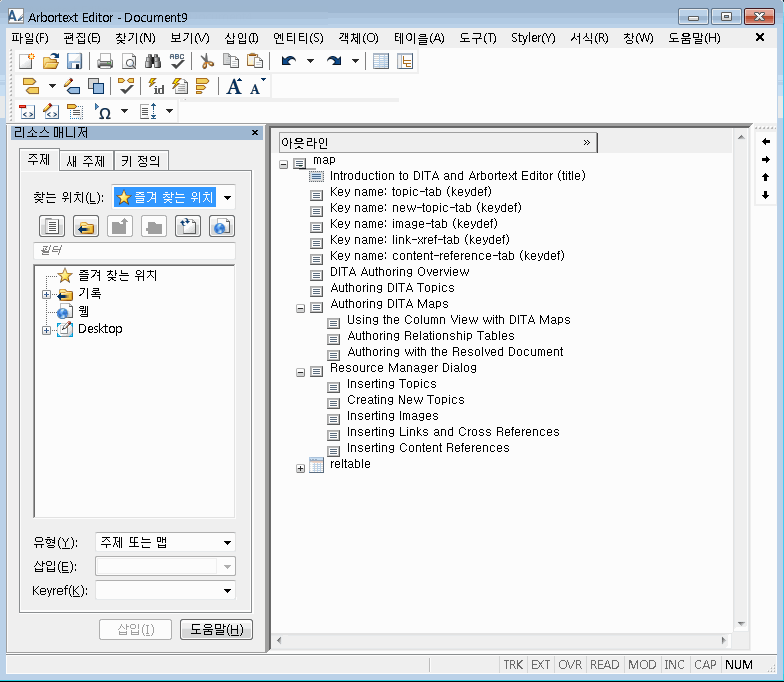Image resolution: width=784 pixels, height=682 pixels.
Task: Open the 파일(F) menu
Action: coord(30,38)
